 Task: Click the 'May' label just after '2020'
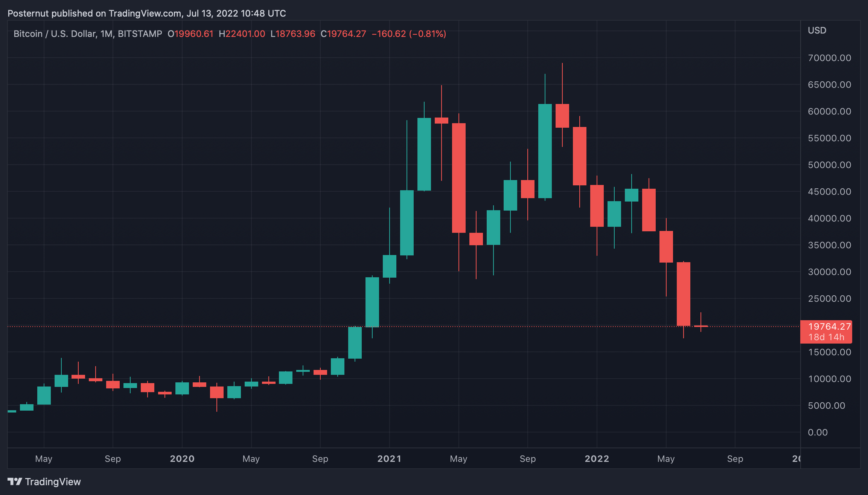click(x=251, y=459)
